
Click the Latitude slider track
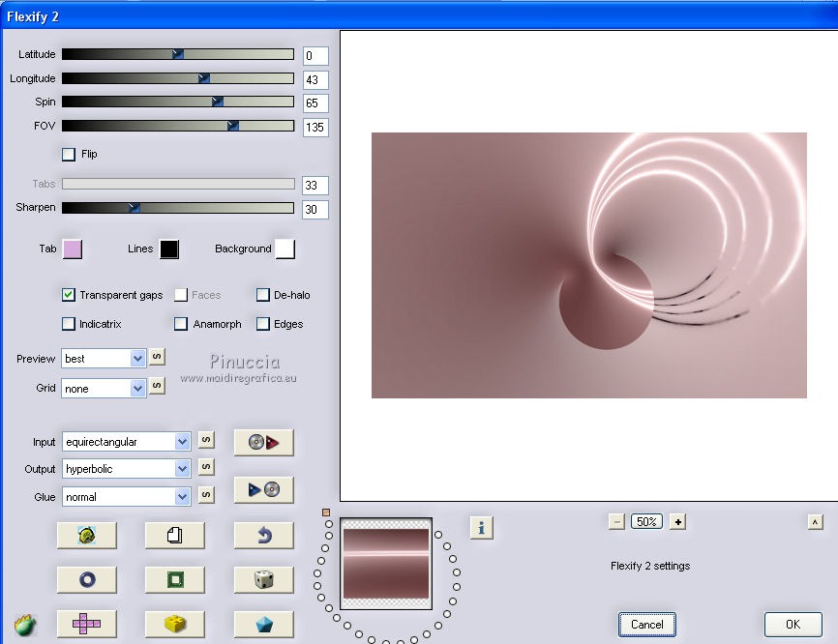pyautogui.click(x=178, y=54)
